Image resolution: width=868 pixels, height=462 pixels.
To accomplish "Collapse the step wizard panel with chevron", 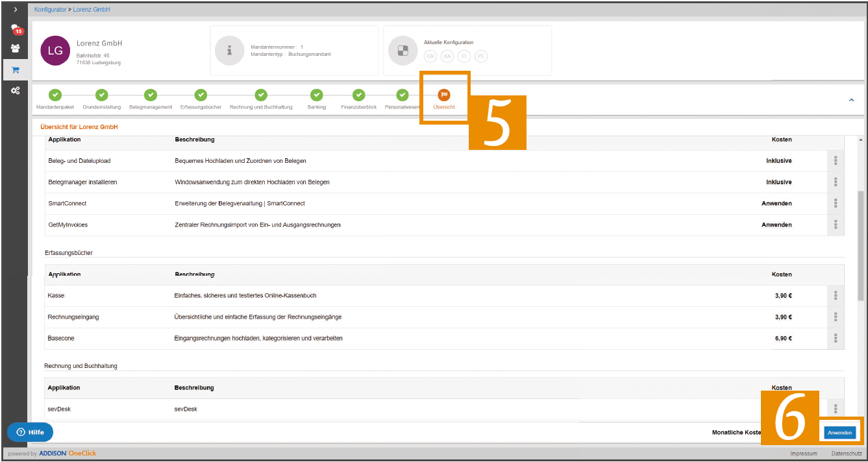I will click(x=852, y=100).
